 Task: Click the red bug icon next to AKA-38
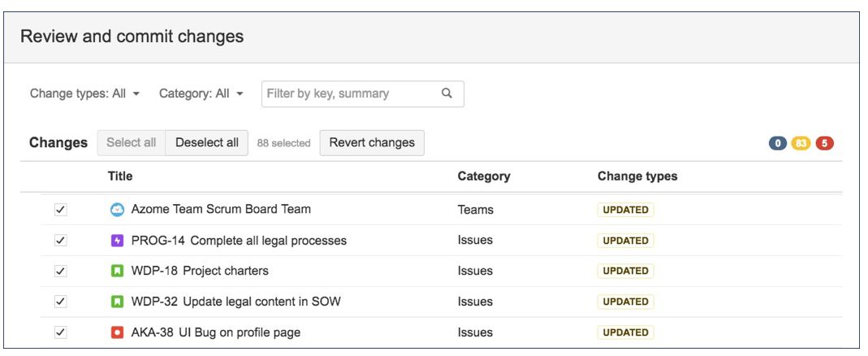coord(117,332)
